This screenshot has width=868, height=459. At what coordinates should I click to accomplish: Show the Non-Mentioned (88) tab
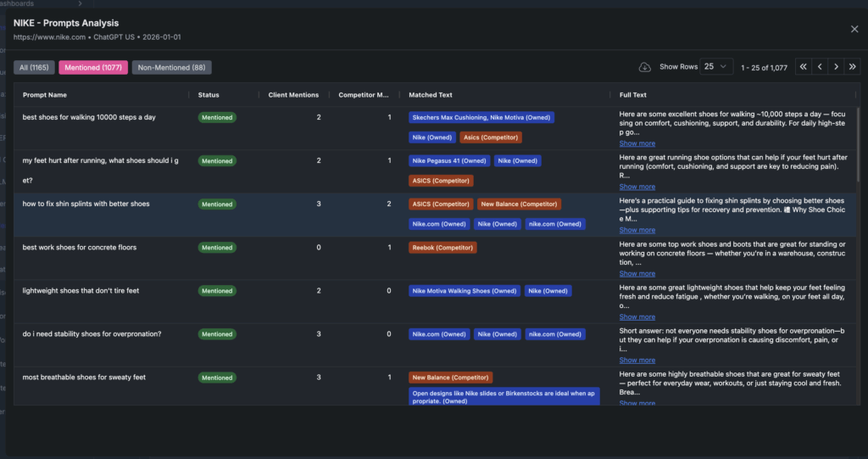coord(171,67)
